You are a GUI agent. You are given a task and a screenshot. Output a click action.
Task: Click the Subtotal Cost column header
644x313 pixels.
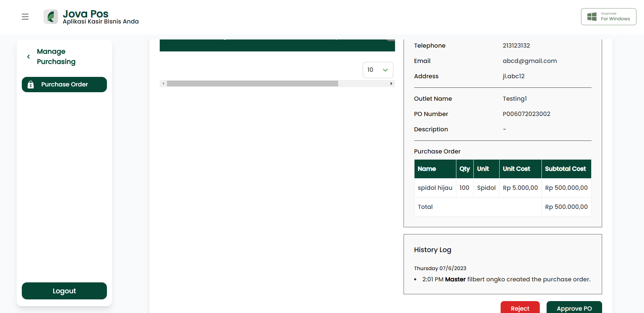[566, 169]
